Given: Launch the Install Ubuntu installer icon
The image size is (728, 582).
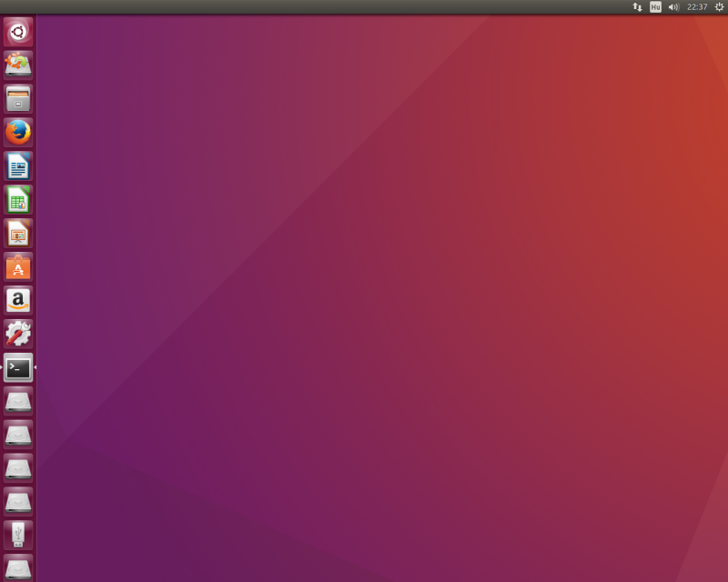Looking at the screenshot, I should 18,65.
